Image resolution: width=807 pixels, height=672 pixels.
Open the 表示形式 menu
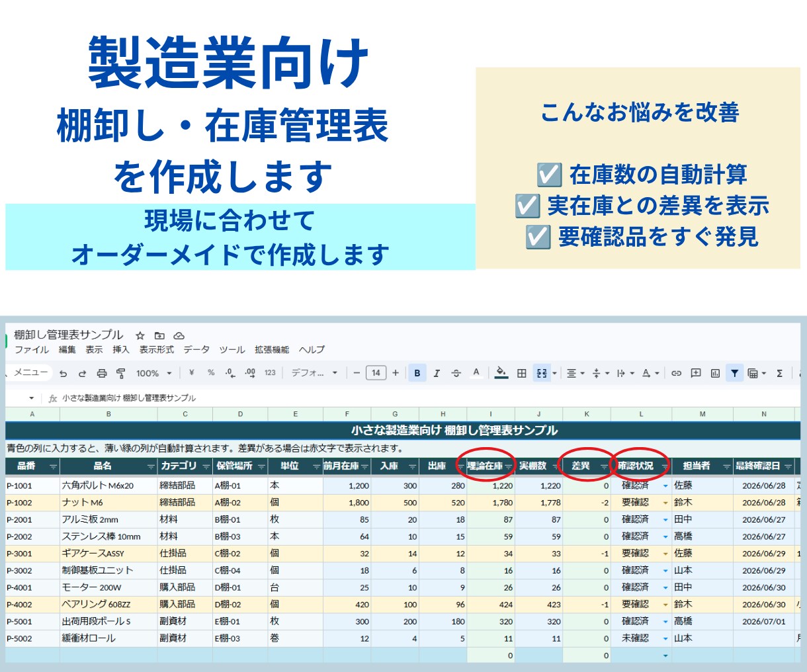(x=157, y=350)
